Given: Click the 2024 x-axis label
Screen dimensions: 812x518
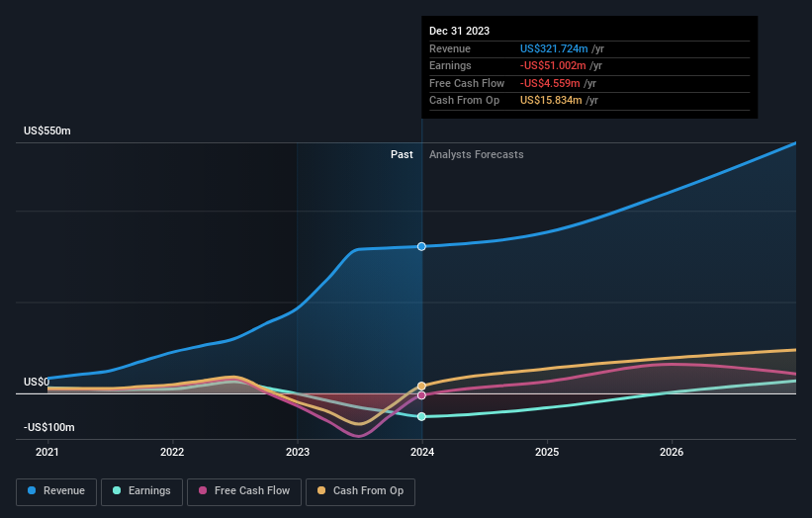Looking at the screenshot, I should point(422,453).
